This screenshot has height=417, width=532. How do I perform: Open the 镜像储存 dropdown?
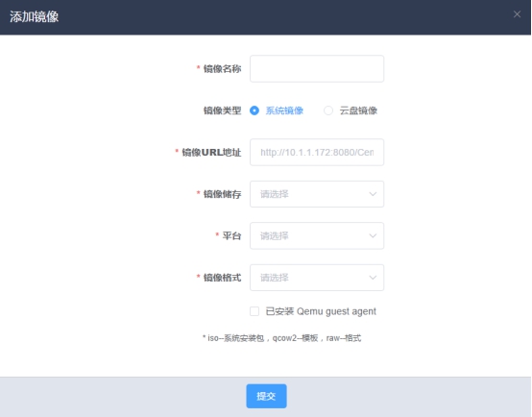coord(317,194)
